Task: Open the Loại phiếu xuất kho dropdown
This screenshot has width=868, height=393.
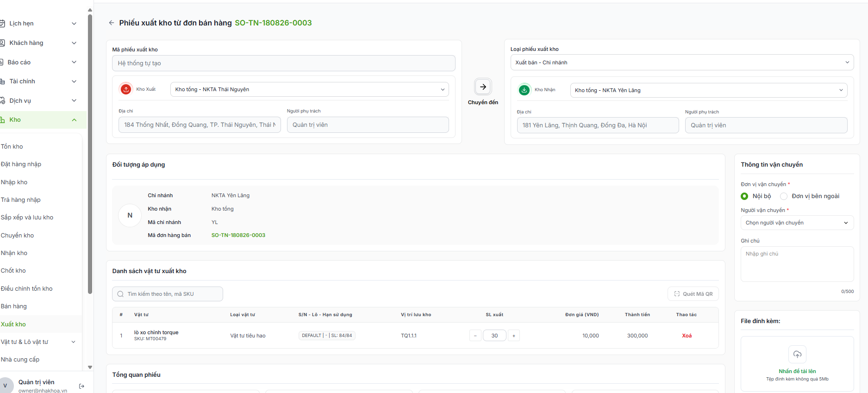Action: point(682,62)
